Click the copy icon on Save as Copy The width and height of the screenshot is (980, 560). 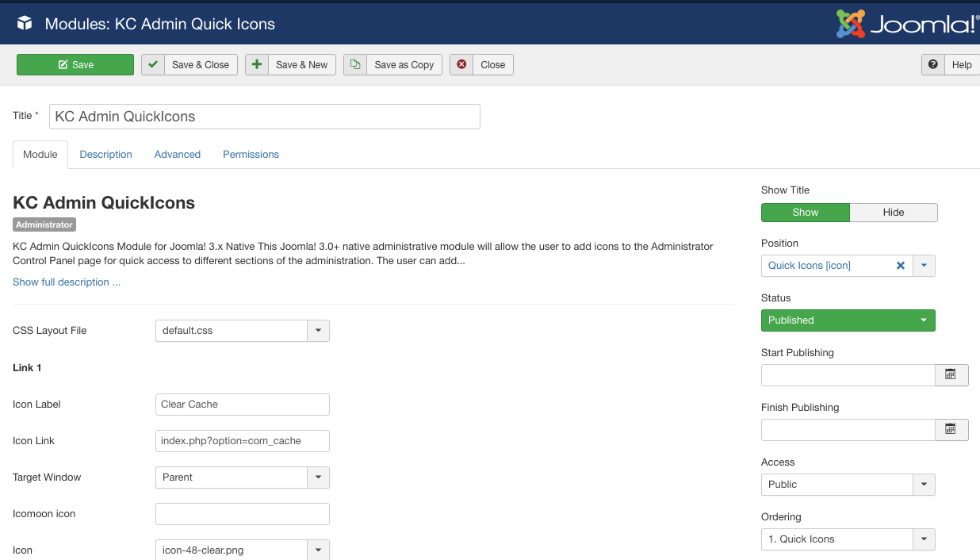[x=355, y=64]
